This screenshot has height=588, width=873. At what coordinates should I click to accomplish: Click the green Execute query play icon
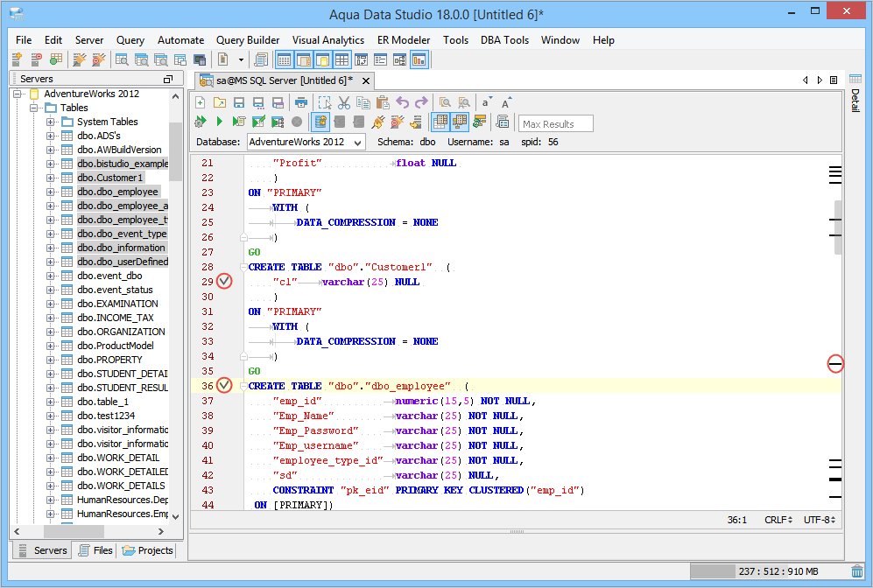point(220,122)
